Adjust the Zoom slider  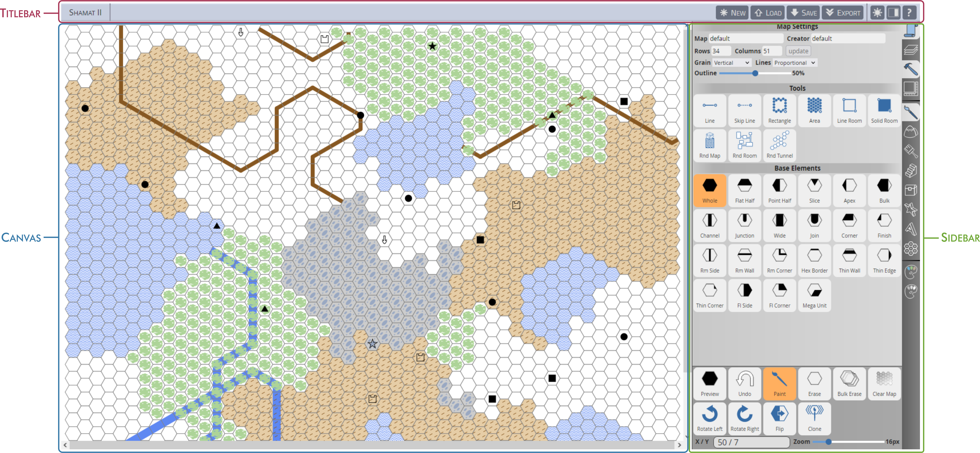848,442
